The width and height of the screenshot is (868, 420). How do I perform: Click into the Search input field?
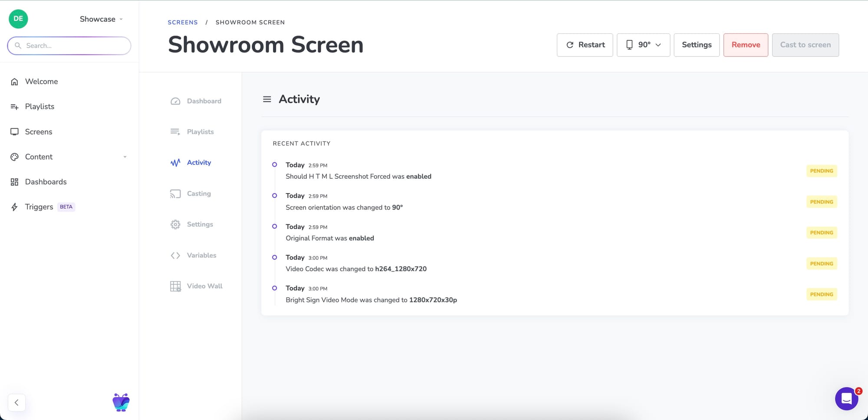tap(74, 46)
